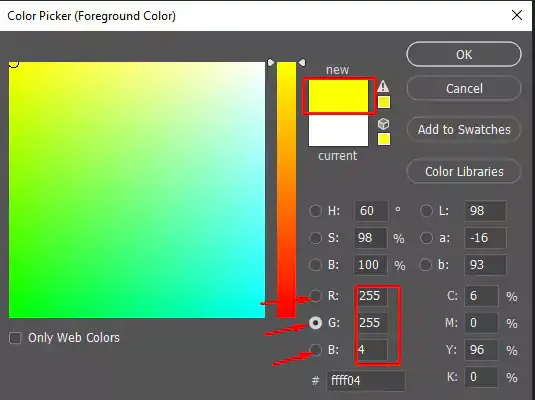This screenshot has width=535, height=400.
Task: Select the R red radio button
Action: click(315, 296)
